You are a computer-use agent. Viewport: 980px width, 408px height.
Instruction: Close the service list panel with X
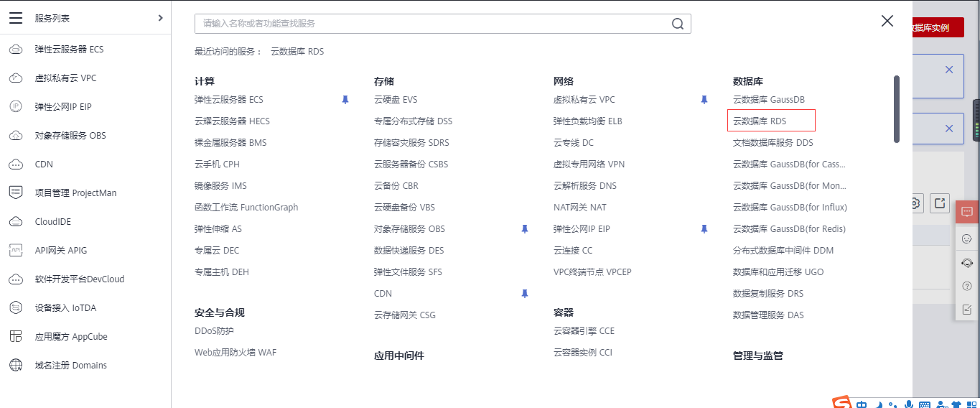pyautogui.click(x=887, y=21)
